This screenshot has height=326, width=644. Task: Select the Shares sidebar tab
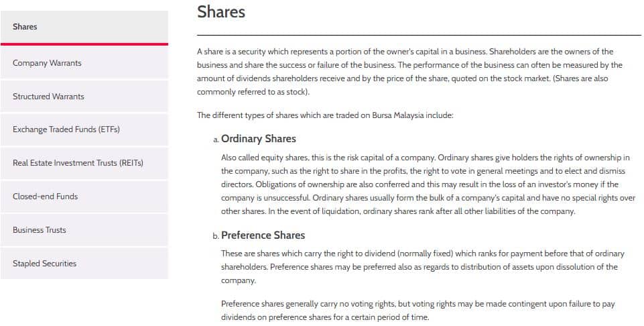[x=84, y=27]
